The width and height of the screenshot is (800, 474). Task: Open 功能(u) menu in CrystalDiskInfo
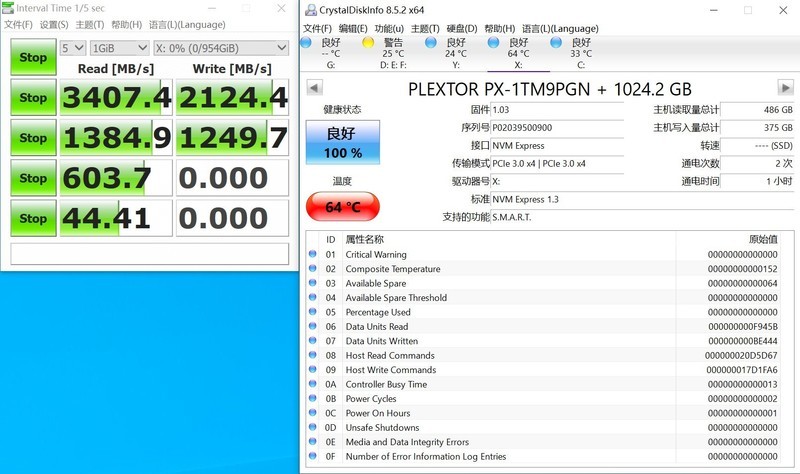(389, 29)
